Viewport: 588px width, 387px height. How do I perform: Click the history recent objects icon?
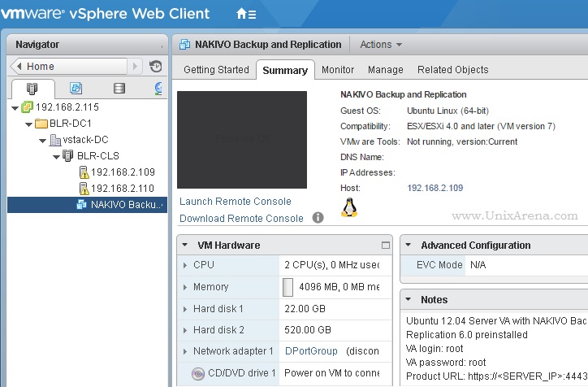coord(155,67)
